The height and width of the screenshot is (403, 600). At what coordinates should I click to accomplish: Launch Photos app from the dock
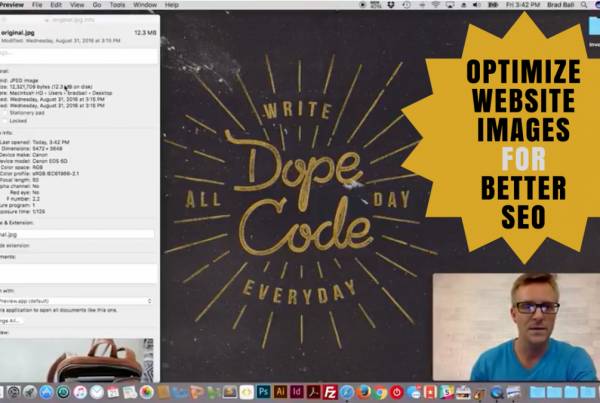[147, 392]
